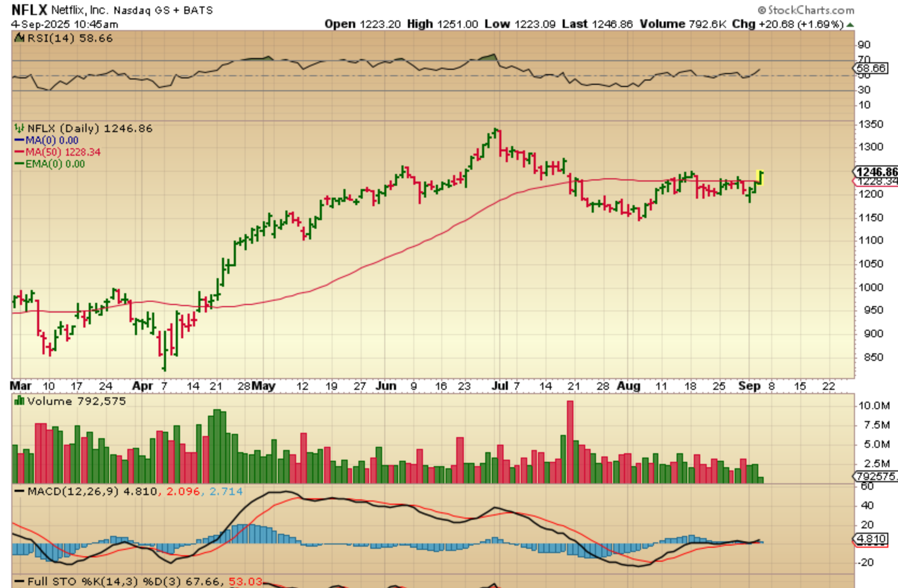Click the 850 price axis label
The image size is (898, 588).
coord(874,357)
